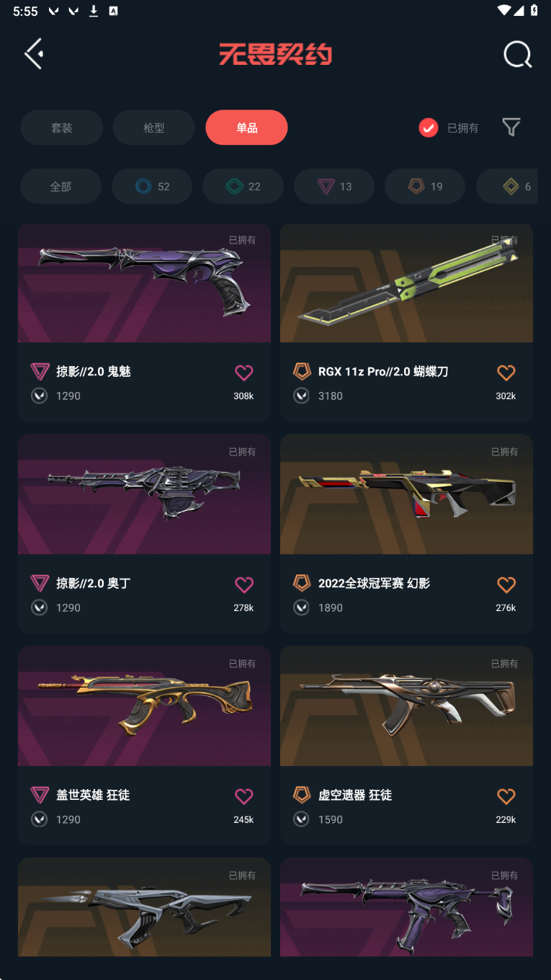Uncheck the 已拥有 owned checkbox
This screenshot has width=551, height=980.
click(x=429, y=128)
